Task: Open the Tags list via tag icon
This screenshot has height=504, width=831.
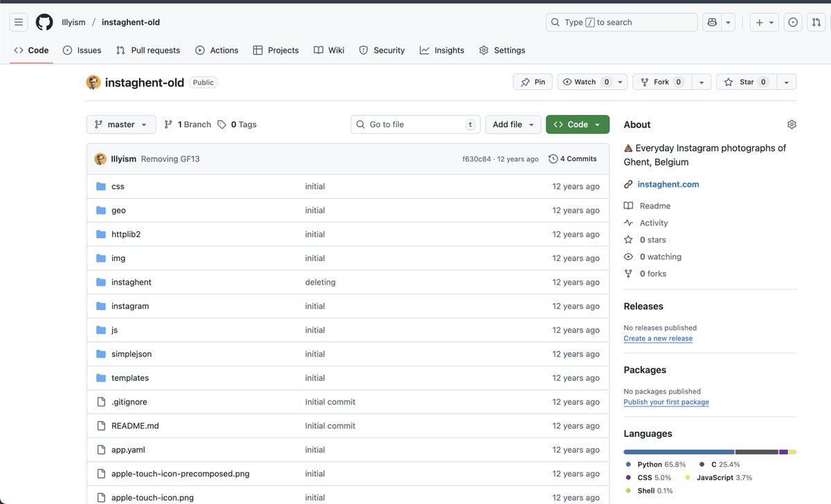Action: pyautogui.click(x=222, y=125)
